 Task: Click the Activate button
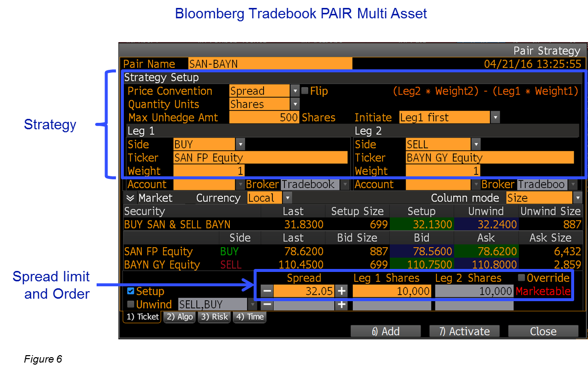pos(464,331)
